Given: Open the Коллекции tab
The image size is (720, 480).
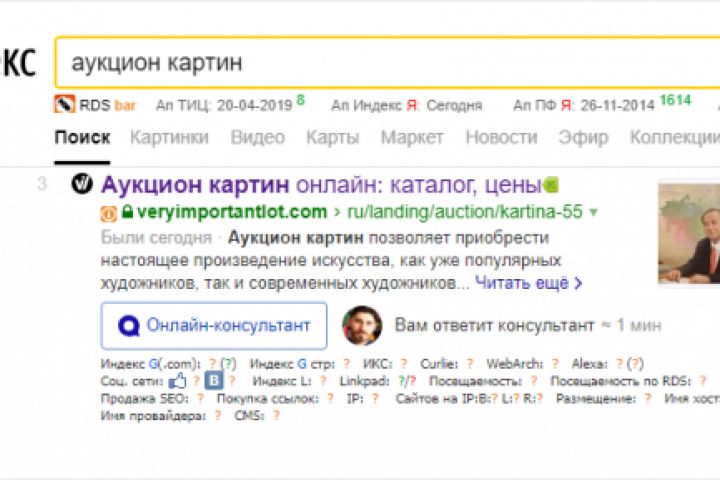Looking at the screenshot, I should pos(675,137).
